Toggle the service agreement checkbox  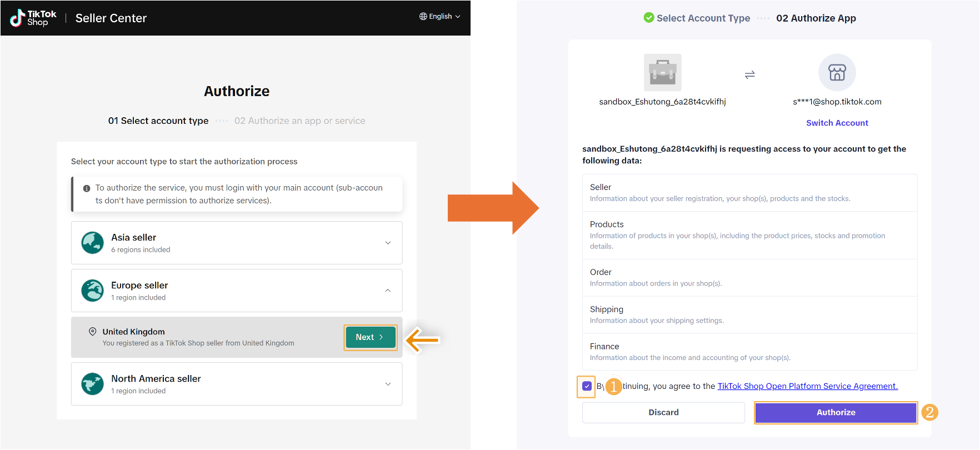click(587, 386)
